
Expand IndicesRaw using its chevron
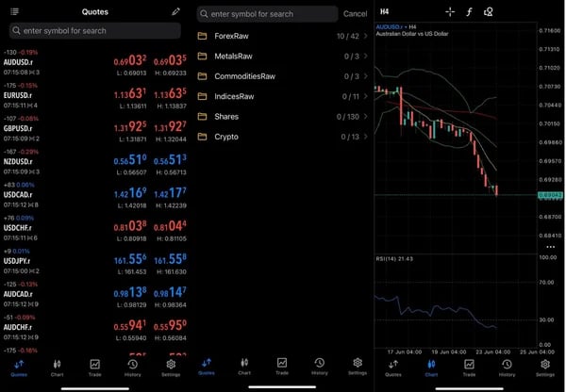pyautogui.click(x=366, y=97)
